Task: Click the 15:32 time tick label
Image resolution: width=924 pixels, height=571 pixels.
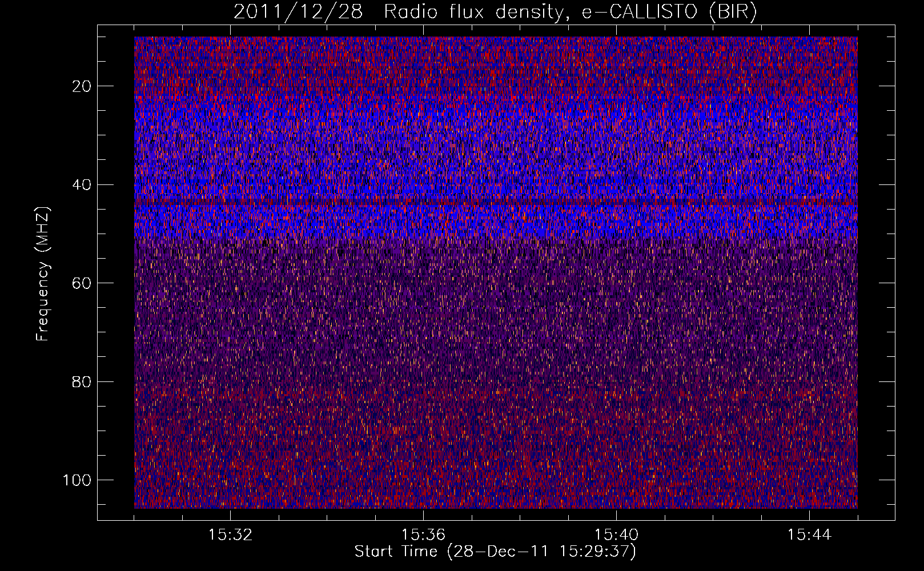Action: (230, 535)
